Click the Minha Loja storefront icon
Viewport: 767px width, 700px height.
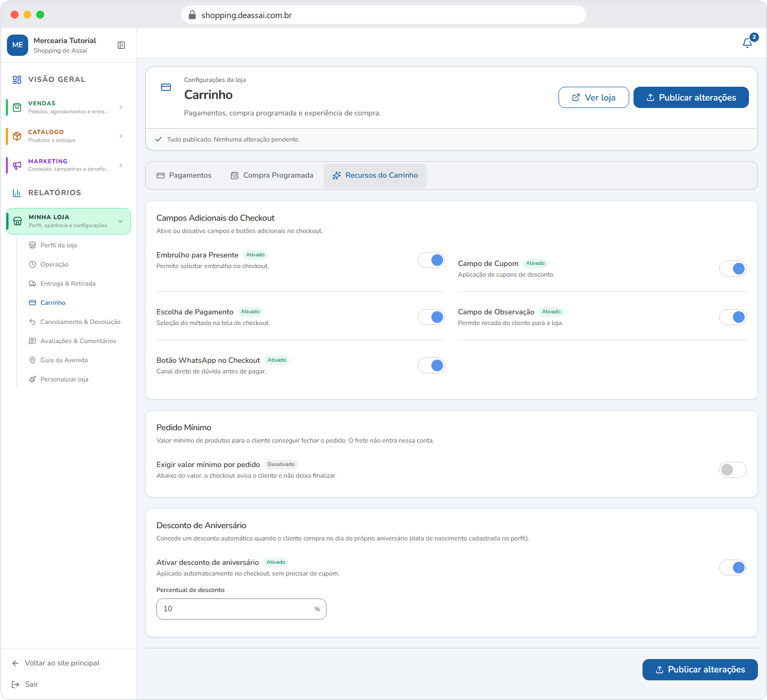pyautogui.click(x=18, y=221)
